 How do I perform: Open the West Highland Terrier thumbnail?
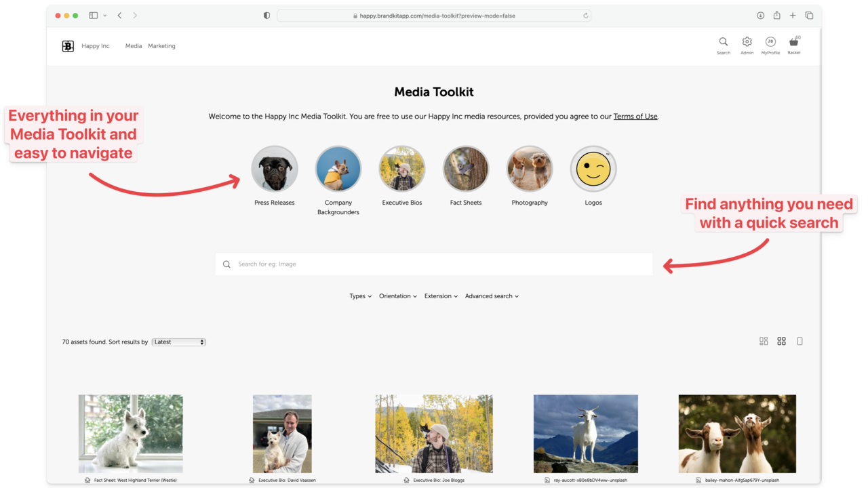(x=131, y=434)
